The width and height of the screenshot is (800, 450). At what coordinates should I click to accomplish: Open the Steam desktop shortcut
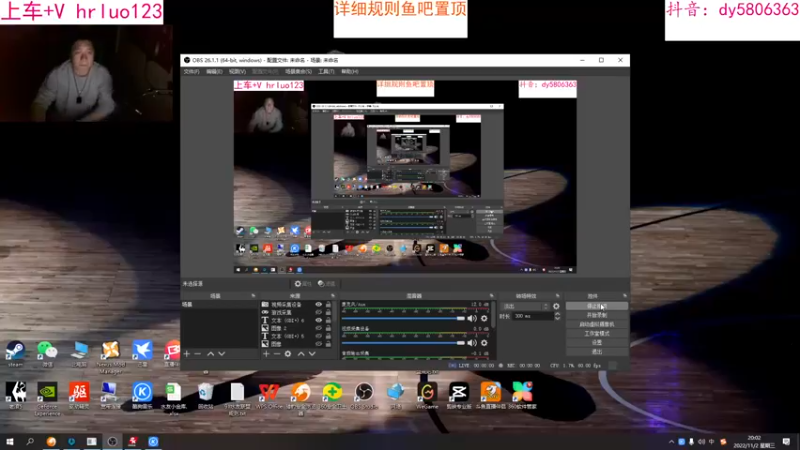15,354
